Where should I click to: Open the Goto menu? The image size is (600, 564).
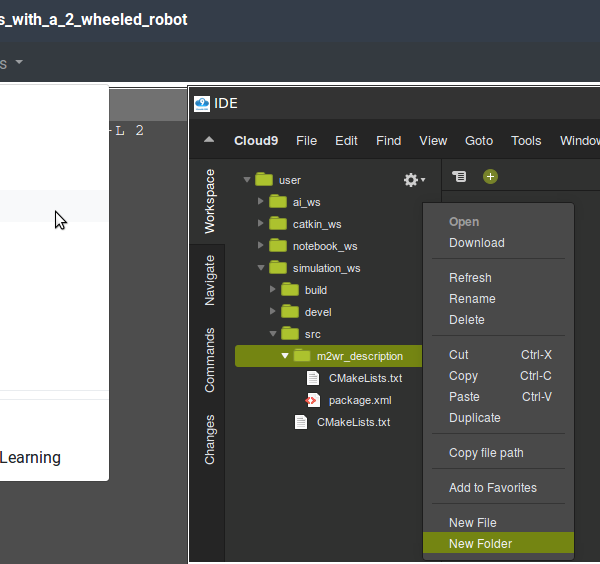[x=479, y=141]
